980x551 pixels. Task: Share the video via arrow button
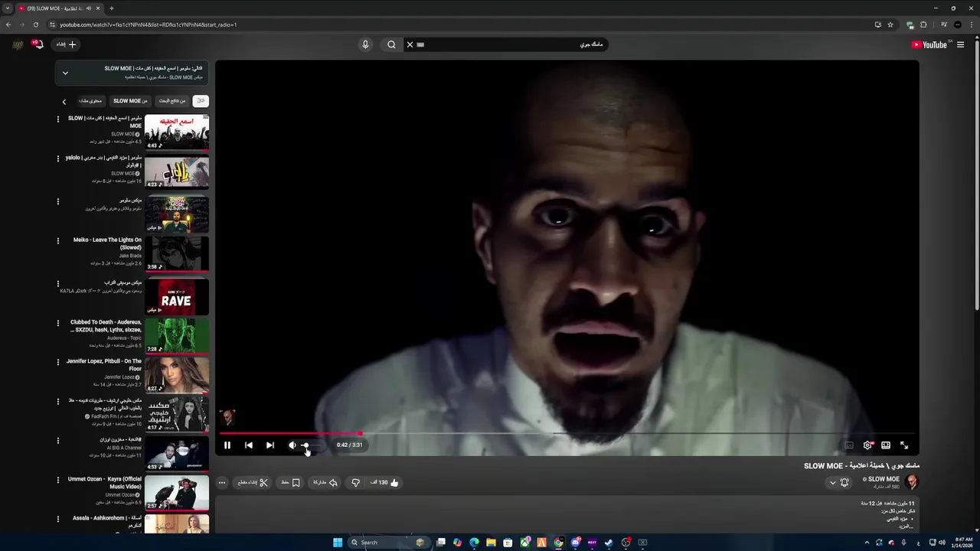pos(325,482)
